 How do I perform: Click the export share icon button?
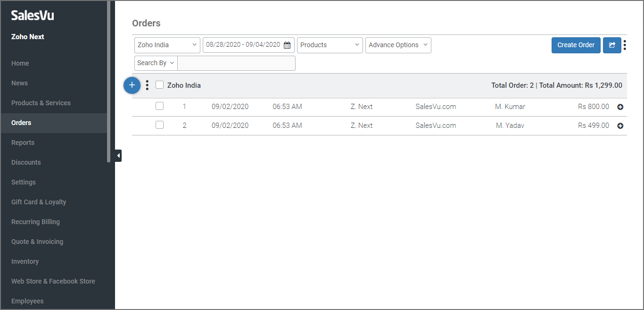tap(612, 45)
